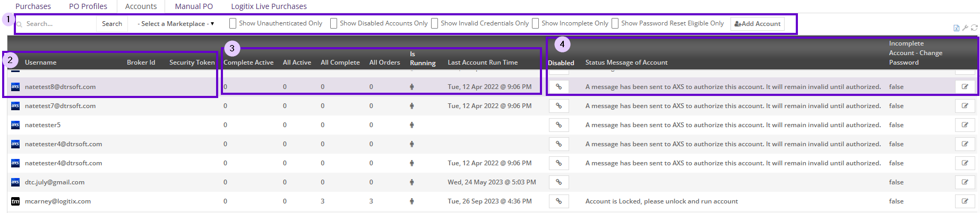The height and width of the screenshot is (213, 980).
Task: Enable Show Disabled Accounts Only
Action: tap(333, 23)
